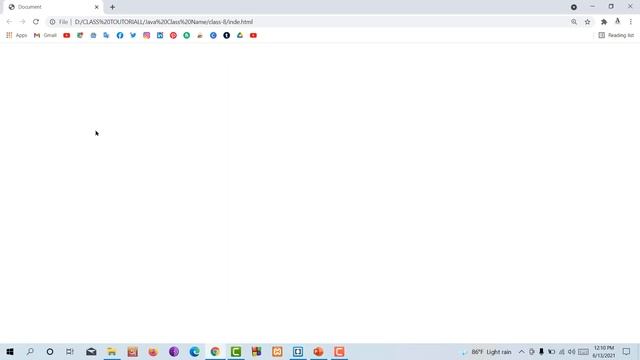Open Chrome three-dot menu
640x360 pixels.
pyautogui.click(x=631, y=22)
